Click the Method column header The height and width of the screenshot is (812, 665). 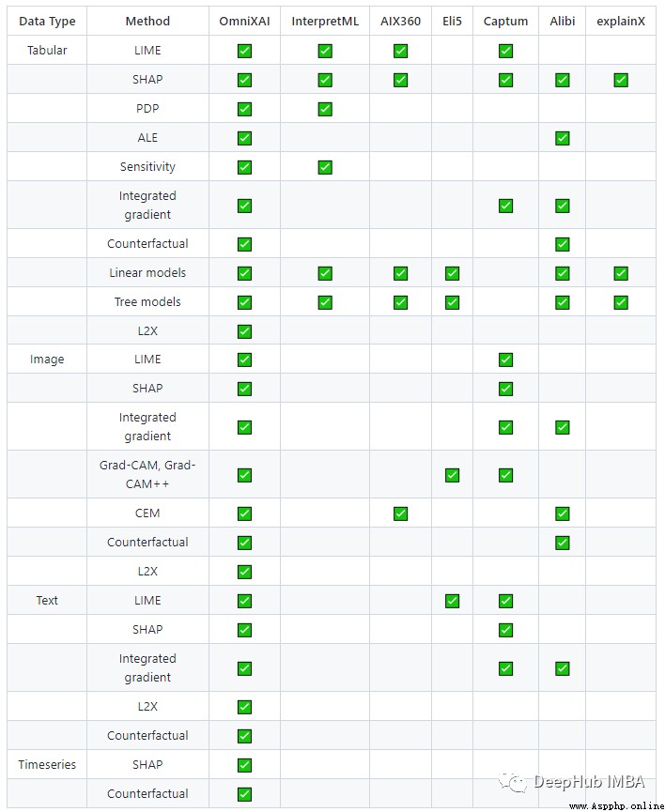147,22
